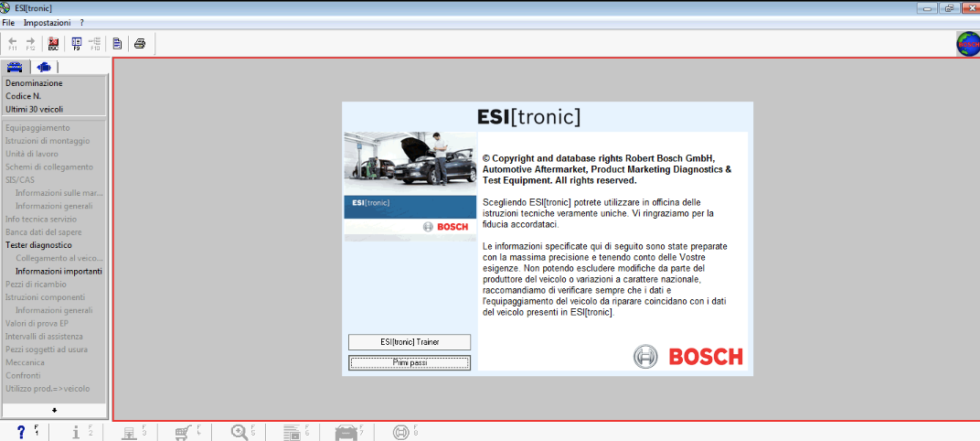Expand sidebar list with bottom down arrow
980x441 pixels.
point(54,411)
